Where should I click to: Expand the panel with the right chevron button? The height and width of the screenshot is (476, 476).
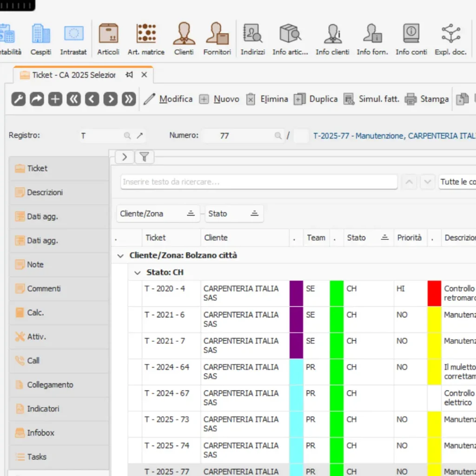tap(125, 157)
